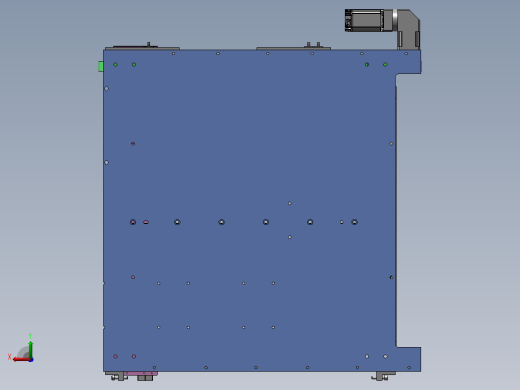Click the "X" label on the coordinate triad
The image size is (520, 390).
pos(9,357)
